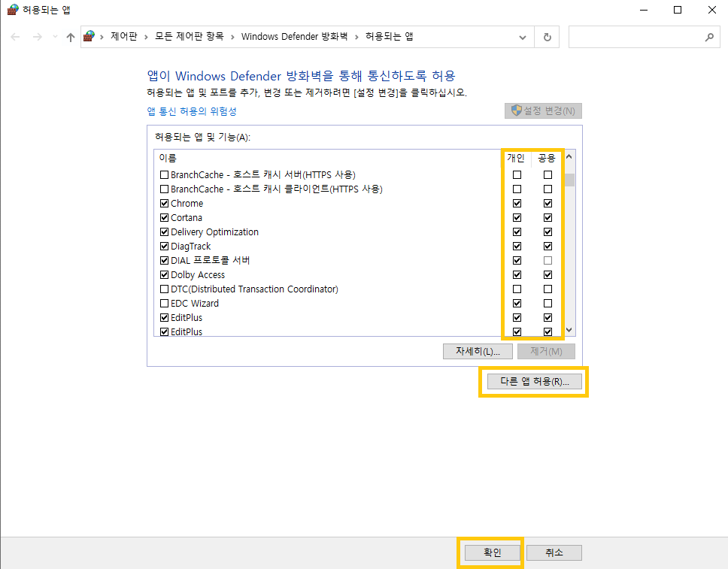
Task: Select 허용되는 앱 breadcrumb
Action: coord(389,36)
